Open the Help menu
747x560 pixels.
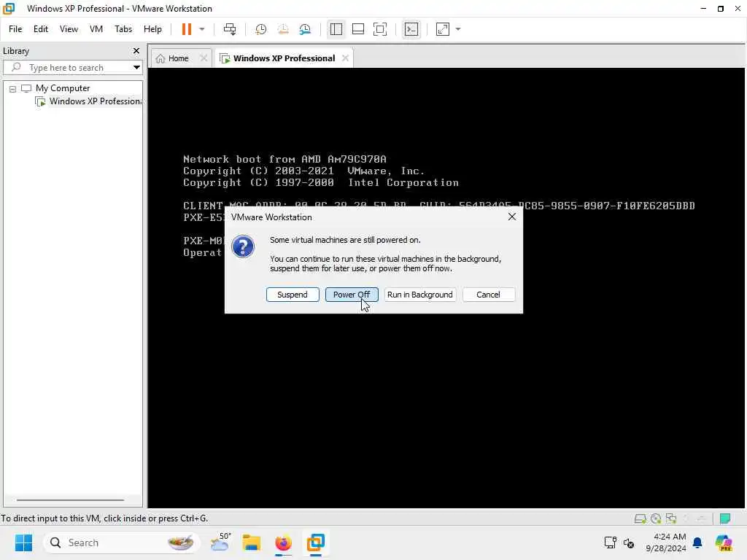coord(152,29)
